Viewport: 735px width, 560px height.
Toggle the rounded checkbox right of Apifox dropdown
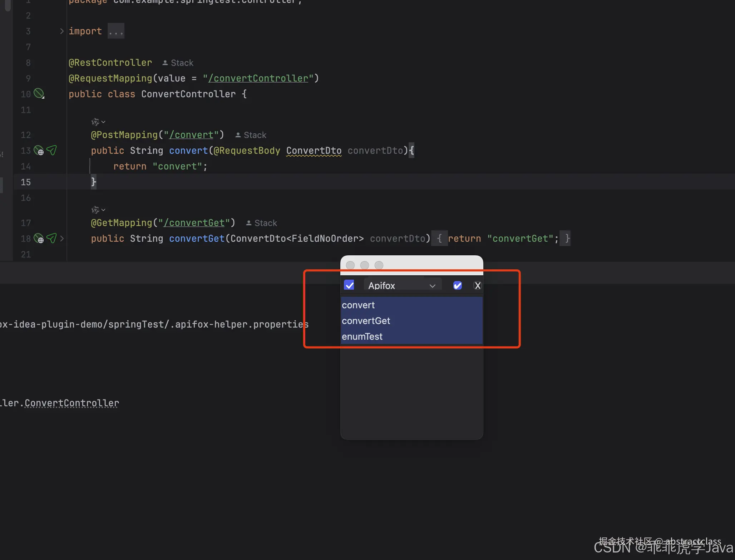point(457,285)
